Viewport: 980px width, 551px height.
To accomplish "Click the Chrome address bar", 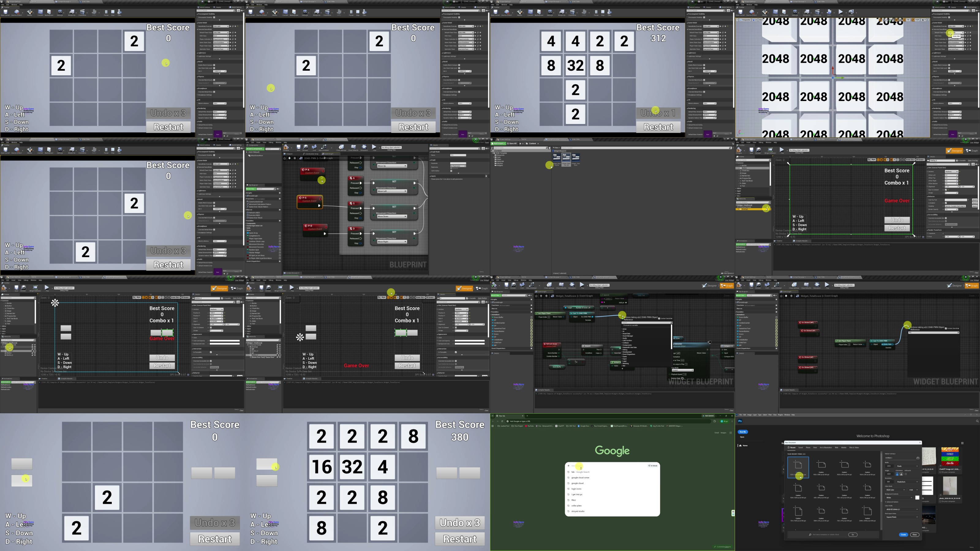I will tap(609, 421).
